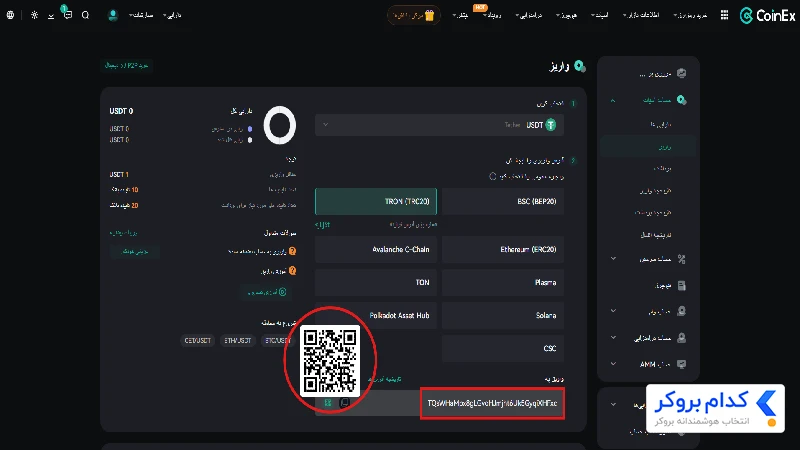This screenshot has width=800, height=450.
Task: Expand the margin account sidebar section
Action: pyautogui.click(x=613, y=259)
